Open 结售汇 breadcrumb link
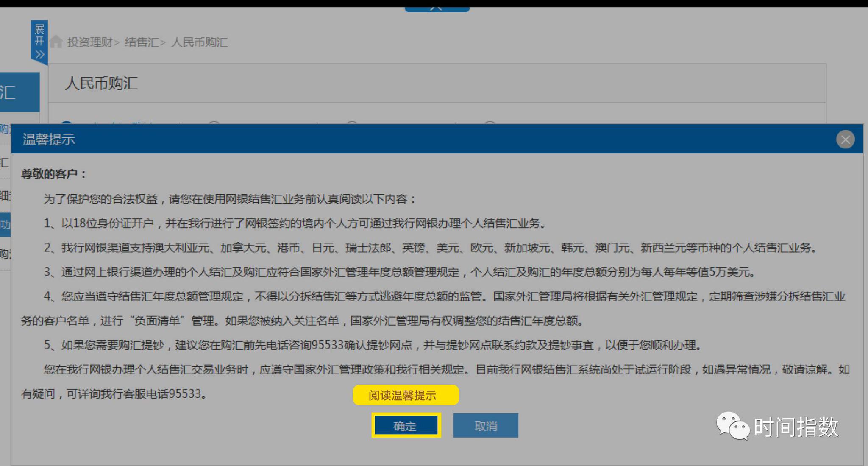 (x=142, y=42)
